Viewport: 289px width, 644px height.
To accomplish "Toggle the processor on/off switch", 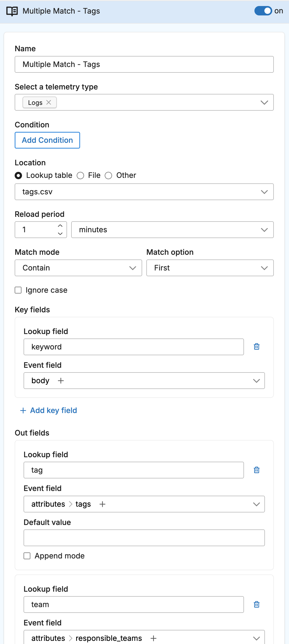I will [263, 11].
